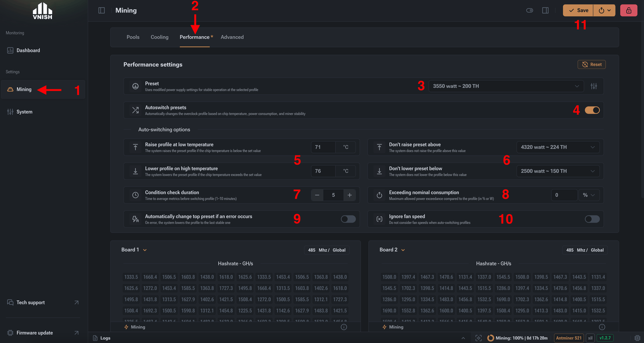The height and width of the screenshot is (343, 644).
Task: Click the Preset gauge icon
Action: click(136, 86)
